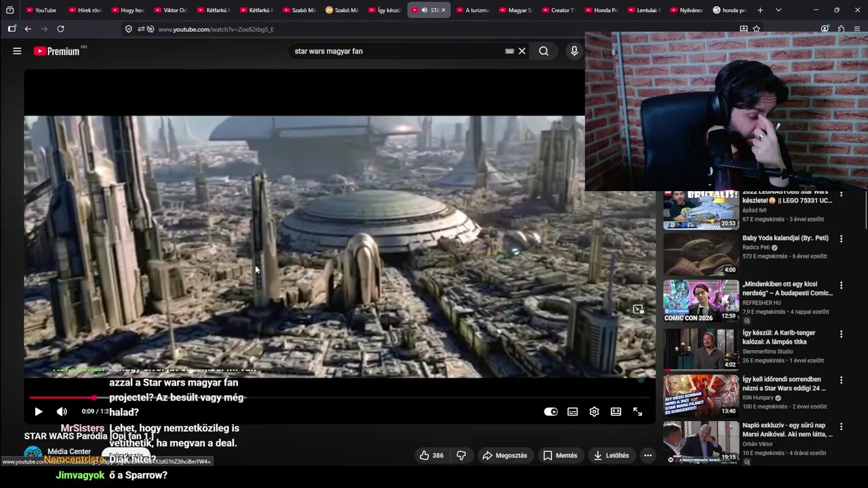Image resolution: width=868 pixels, height=488 pixels.
Task: Open more actions menu beside Letöltés
Action: [x=648, y=455]
